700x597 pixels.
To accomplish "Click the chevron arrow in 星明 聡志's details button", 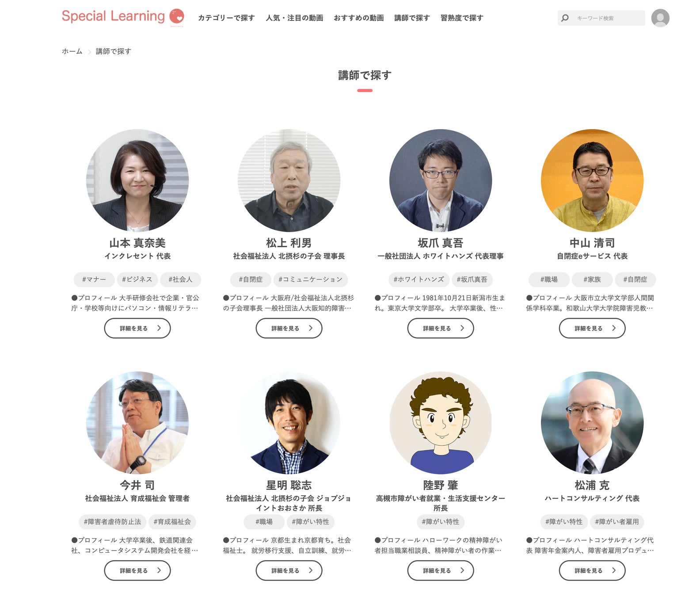I will click(311, 570).
